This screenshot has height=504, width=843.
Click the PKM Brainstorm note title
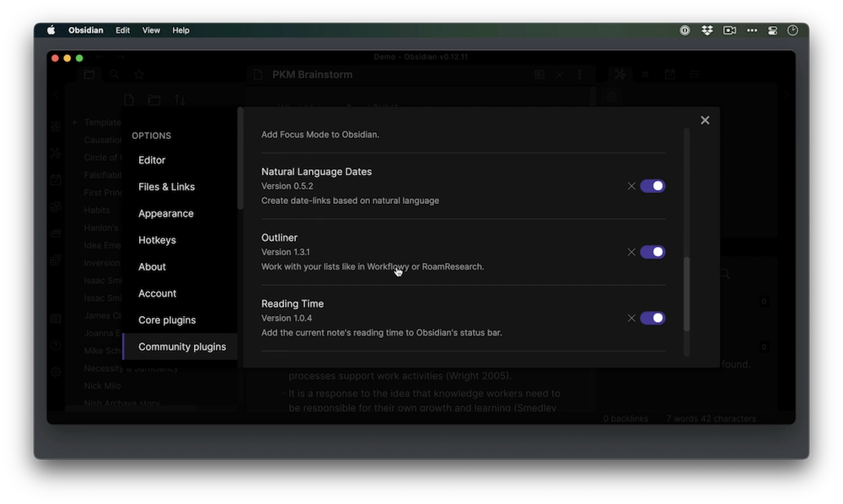click(313, 75)
